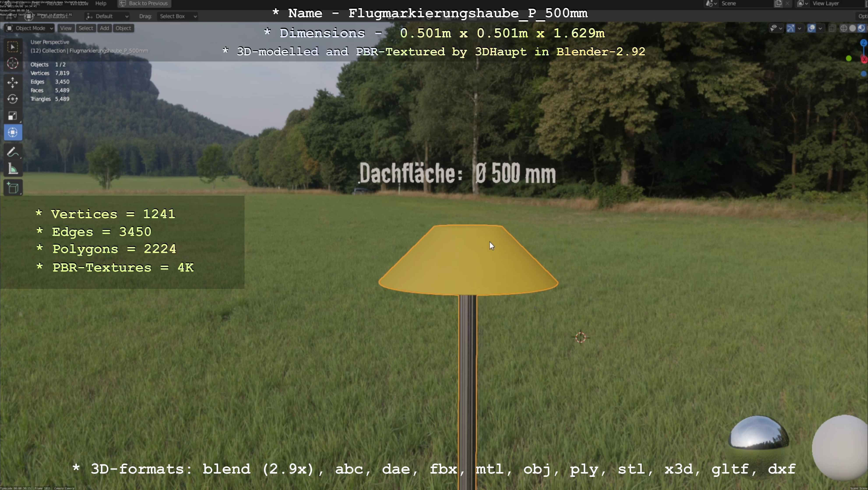868x490 pixels.
Task: Create a new scene with the copy icon
Action: pos(778,3)
